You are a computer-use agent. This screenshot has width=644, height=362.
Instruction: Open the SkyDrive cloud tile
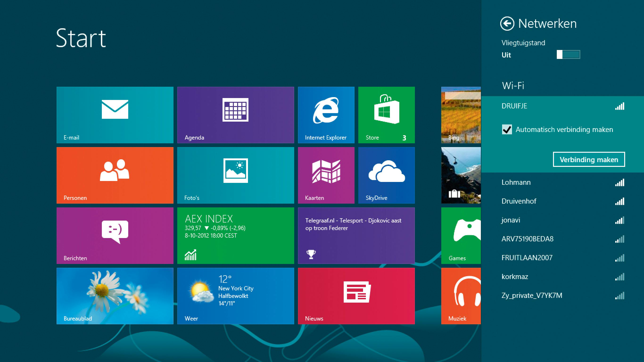pos(386,175)
